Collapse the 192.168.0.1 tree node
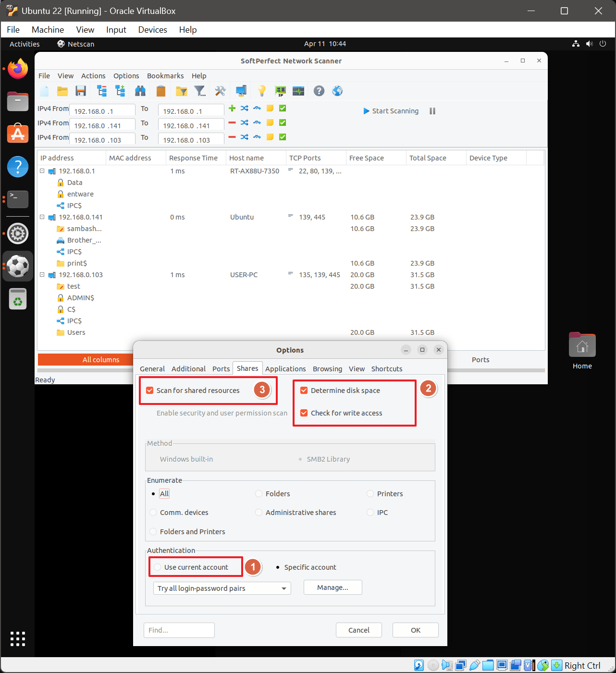The image size is (616, 673). coord(42,171)
